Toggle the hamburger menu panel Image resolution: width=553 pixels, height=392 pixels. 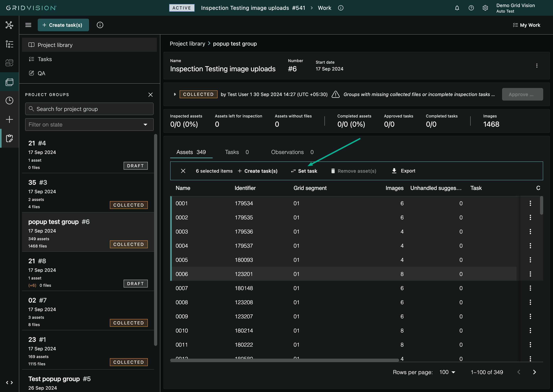pyautogui.click(x=28, y=25)
